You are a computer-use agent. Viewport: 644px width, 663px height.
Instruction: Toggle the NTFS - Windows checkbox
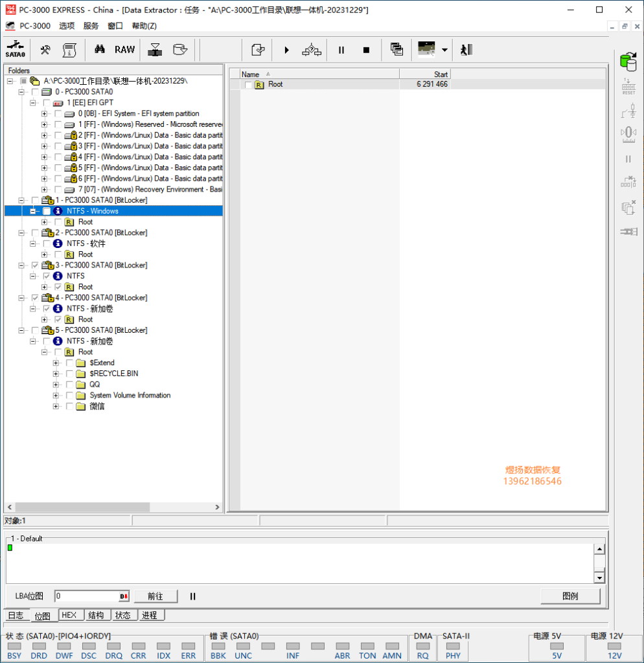click(x=47, y=211)
